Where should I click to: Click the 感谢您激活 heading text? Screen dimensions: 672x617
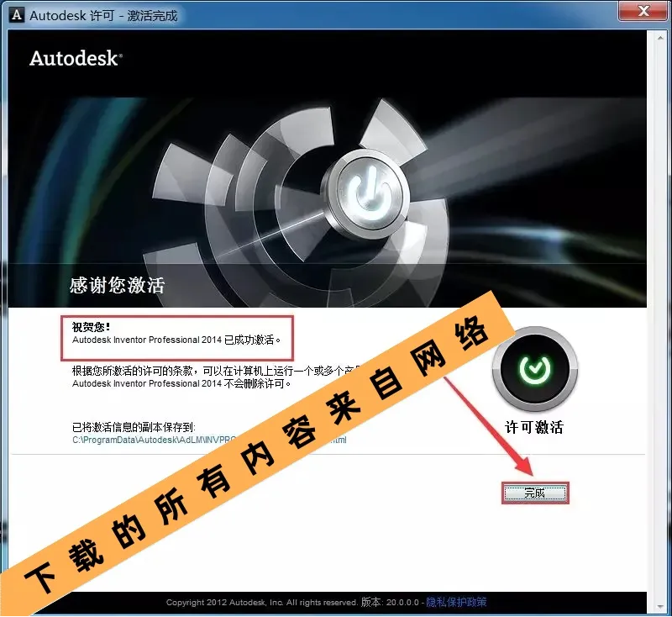(117, 285)
